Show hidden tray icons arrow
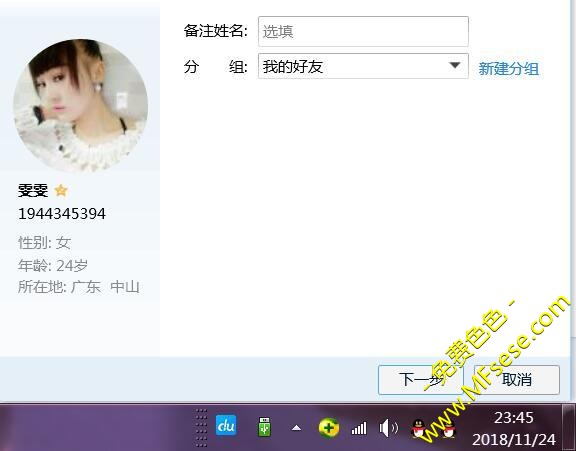576x451 pixels. tap(296, 428)
